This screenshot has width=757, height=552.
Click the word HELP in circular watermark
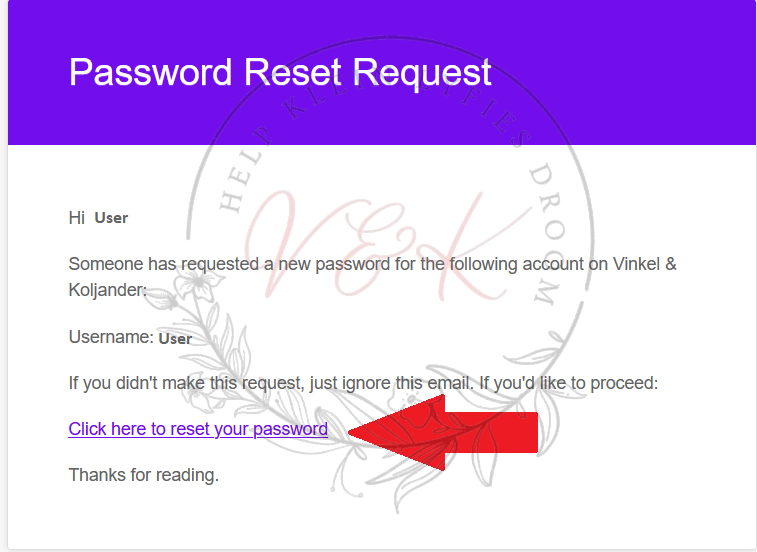point(229,186)
